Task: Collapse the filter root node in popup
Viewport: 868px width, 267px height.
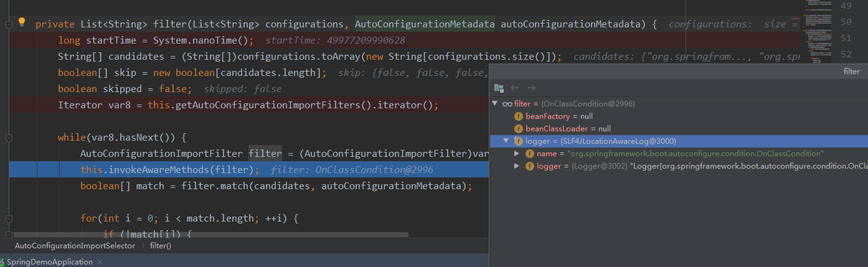Action: 495,104
